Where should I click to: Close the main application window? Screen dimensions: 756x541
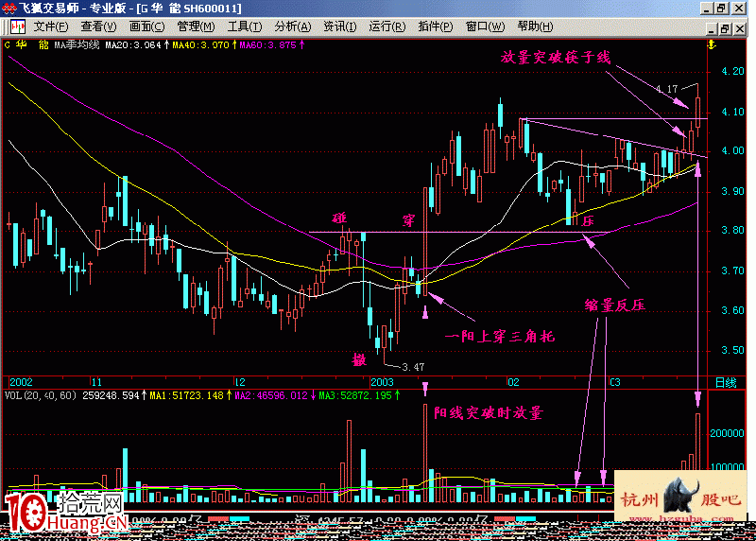tap(739, 9)
